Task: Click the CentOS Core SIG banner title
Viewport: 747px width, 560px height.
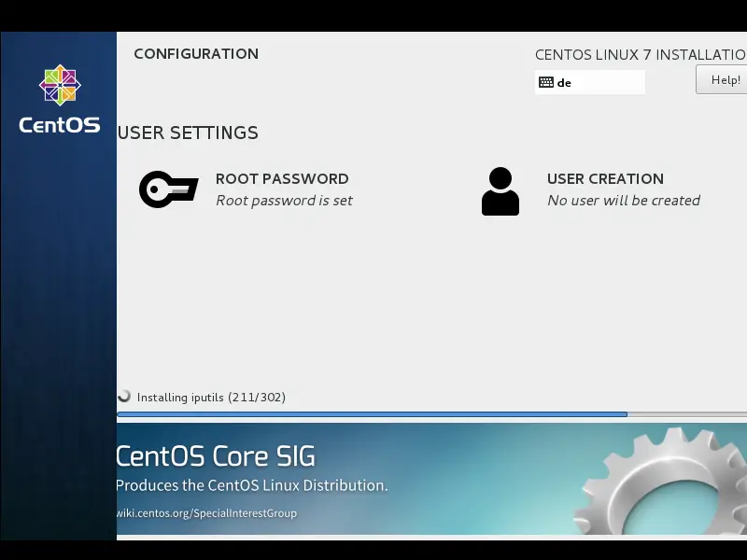Action: tap(216, 456)
